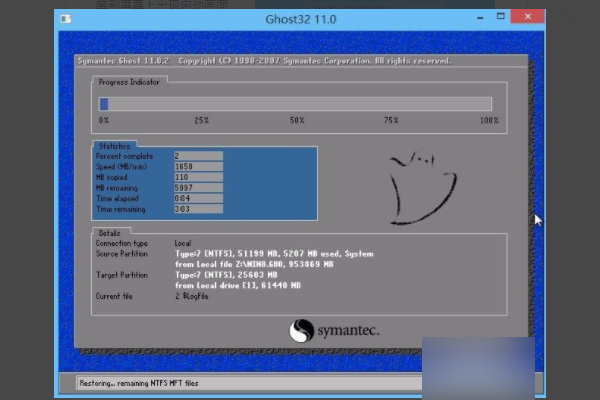The image size is (600, 400).
Task: Select the Time remaining value field
Action: pos(198,209)
